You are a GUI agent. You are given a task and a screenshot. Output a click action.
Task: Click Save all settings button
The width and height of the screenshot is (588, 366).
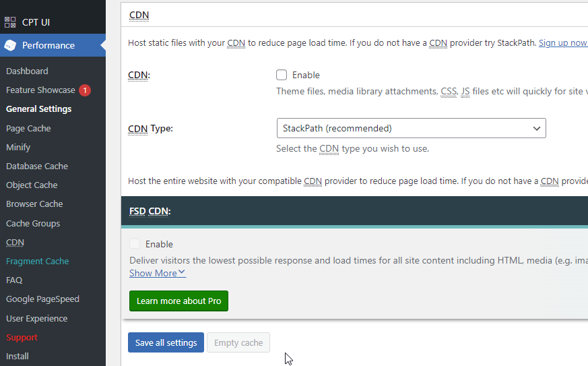[x=166, y=342]
